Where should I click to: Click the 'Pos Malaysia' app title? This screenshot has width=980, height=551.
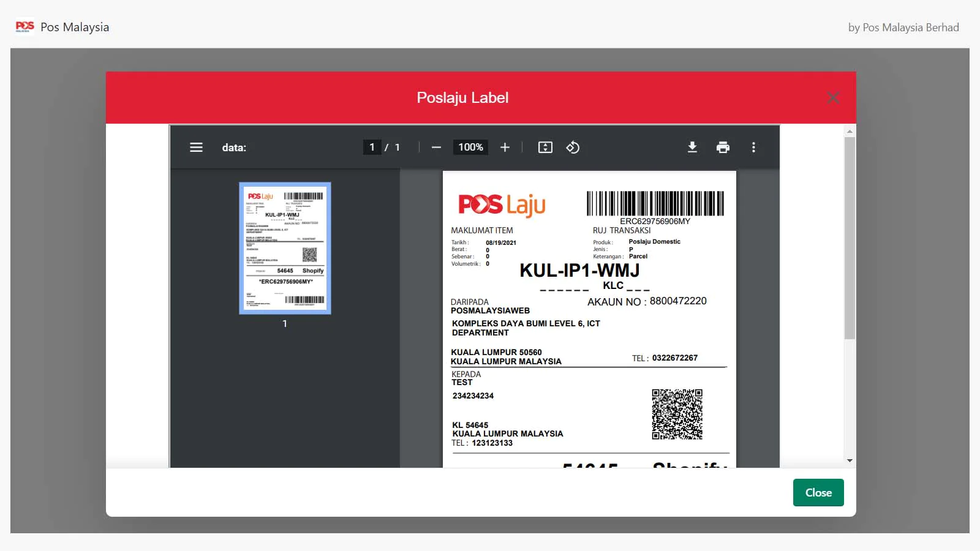pos(75,28)
